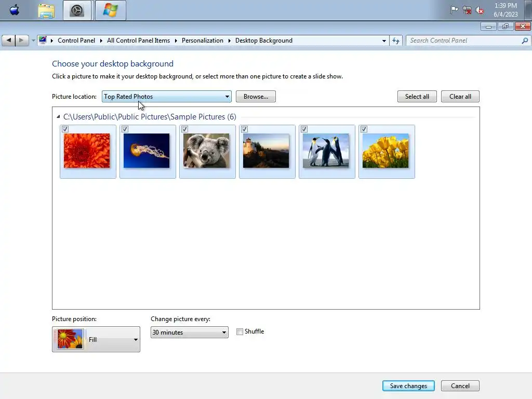This screenshot has height=399, width=532.
Task: Uncheck the penguins picture checkbox
Action: [304, 129]
